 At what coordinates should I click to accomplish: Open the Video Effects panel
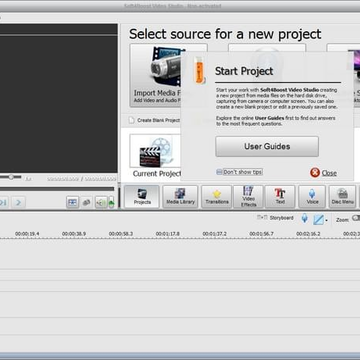pos(248,197)
